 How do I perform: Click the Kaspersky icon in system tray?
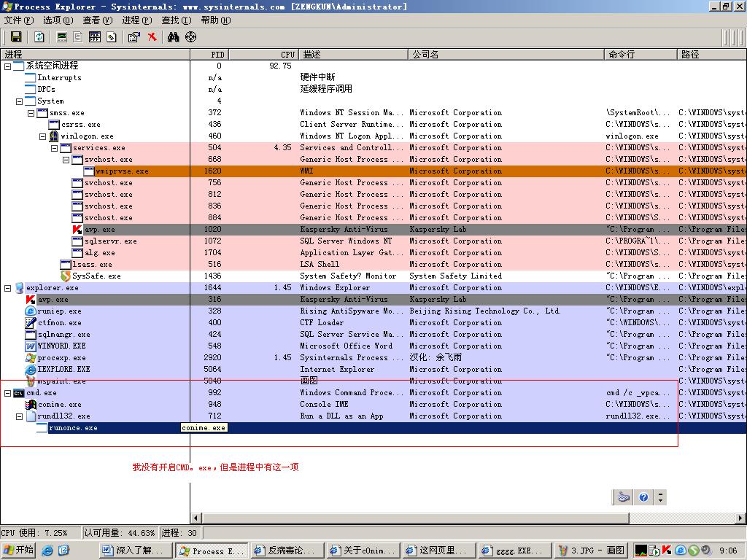[x=667, y=551]
